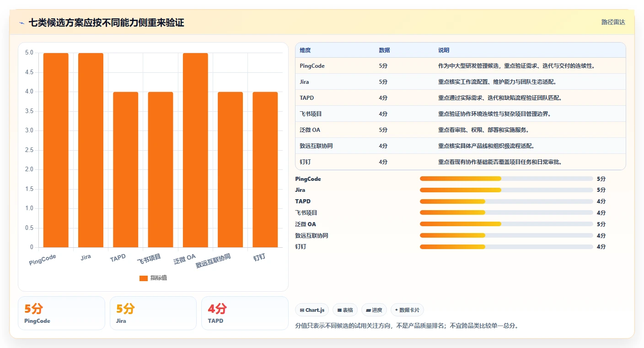Click the PingCode progress bar
644x348 pixels.
click(506, 179)
